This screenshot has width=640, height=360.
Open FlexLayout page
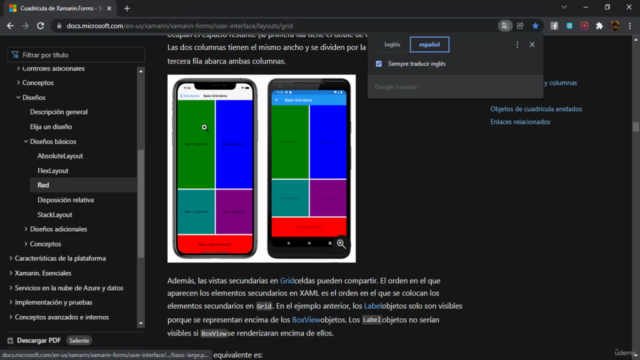coord(53,171)
